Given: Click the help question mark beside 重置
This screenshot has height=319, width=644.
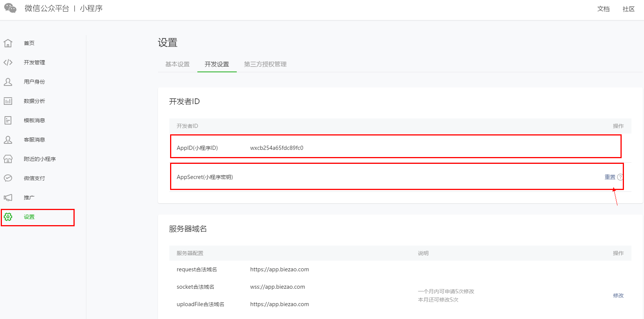Looking at the screenshot, I should pyautogui.click(x=620, y=177).
